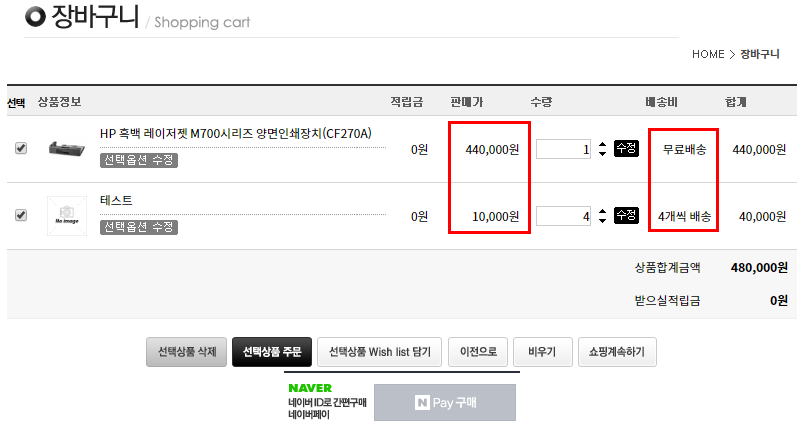Image resolution: width=801 pixels, height=432 pixels.
Task: Decrease quantity of the 테스트 item
Action: pyautogui.click(x=602, y=221)
